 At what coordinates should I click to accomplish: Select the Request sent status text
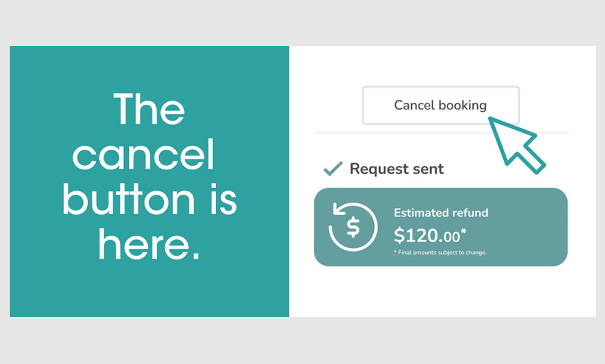point(397,169)
